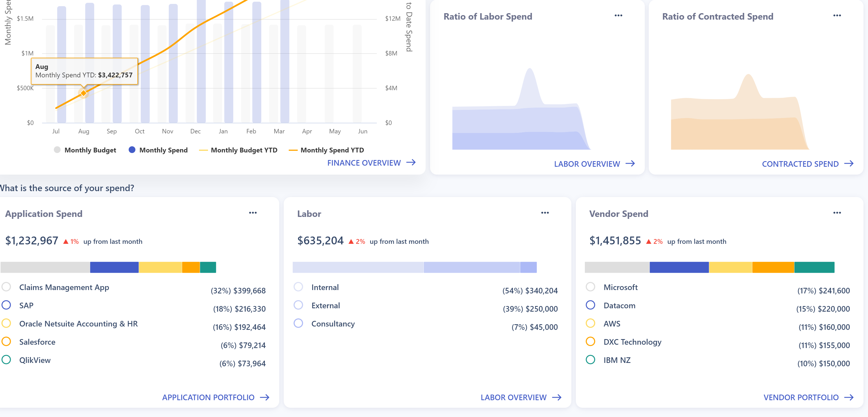Select the SAP radio circle
The height and width of the screenshot is (417, 868).
(6, 305)
